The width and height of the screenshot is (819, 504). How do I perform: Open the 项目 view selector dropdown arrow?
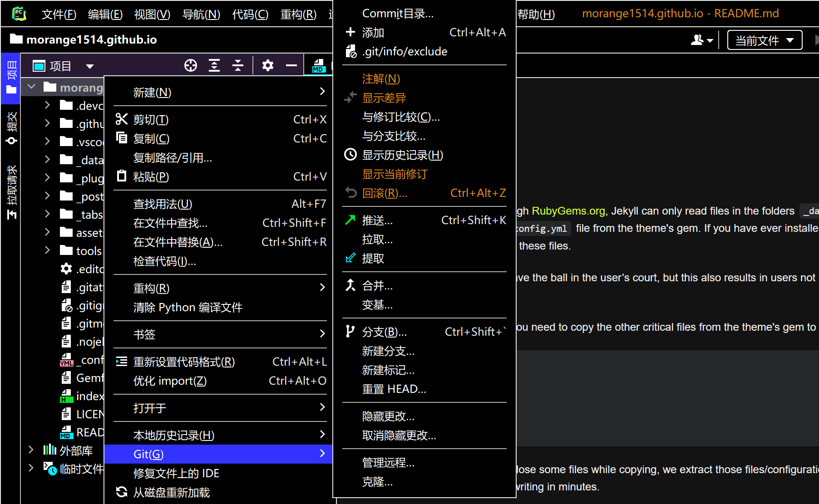click(x=90, y=66)
